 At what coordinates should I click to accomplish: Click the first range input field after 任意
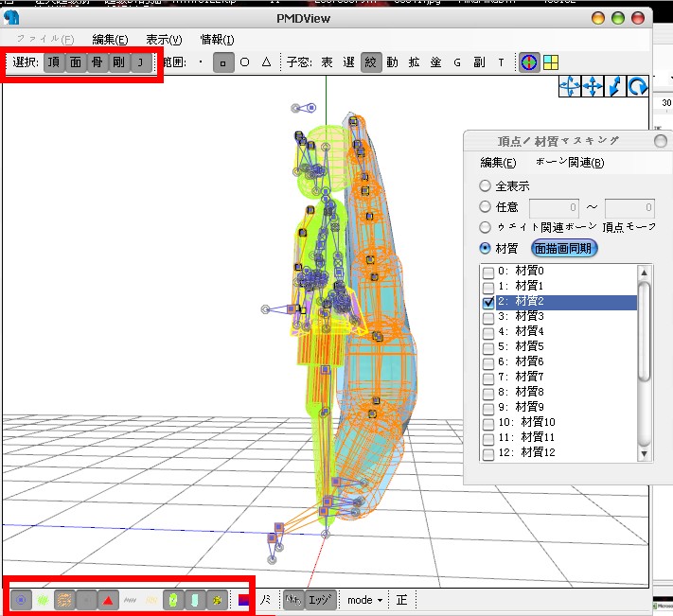point(554,208)
